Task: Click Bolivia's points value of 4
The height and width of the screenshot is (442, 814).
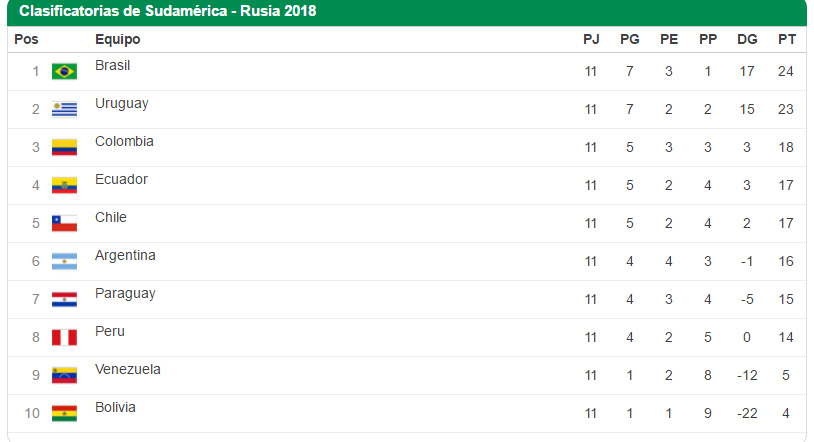Action: click(786, 413)
